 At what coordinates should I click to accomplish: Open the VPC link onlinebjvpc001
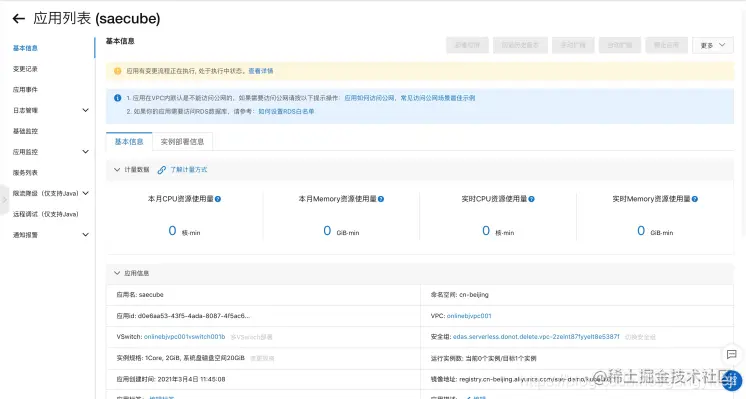[x=469, y=316]
